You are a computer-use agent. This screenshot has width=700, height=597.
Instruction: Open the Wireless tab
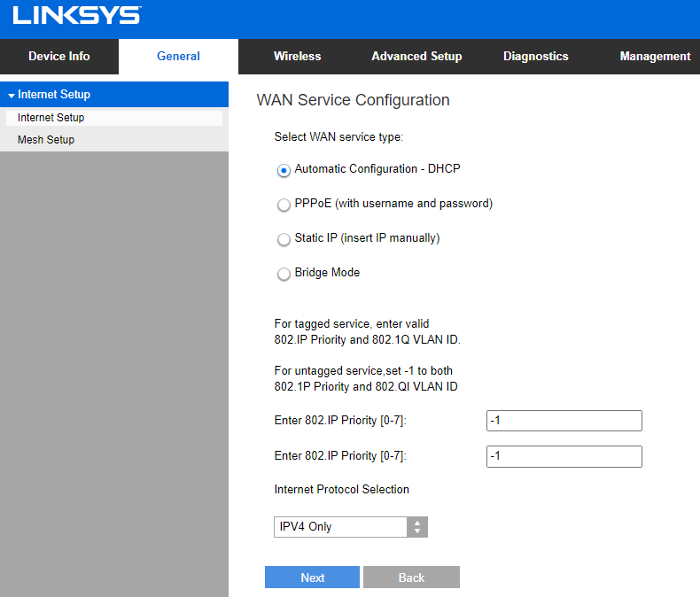pyautogui.click(x=298, y=56)
